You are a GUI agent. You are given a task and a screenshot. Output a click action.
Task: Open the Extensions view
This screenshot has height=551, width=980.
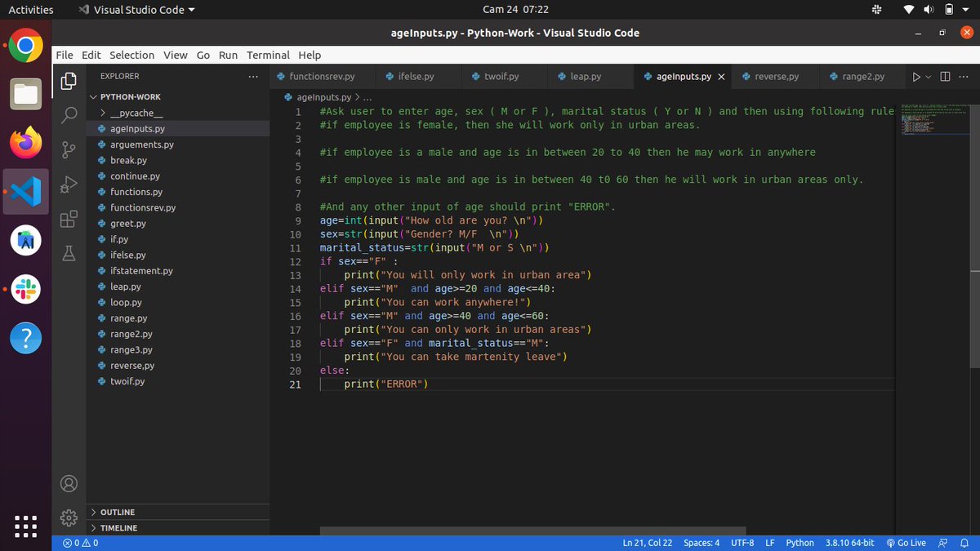(69, 219)
